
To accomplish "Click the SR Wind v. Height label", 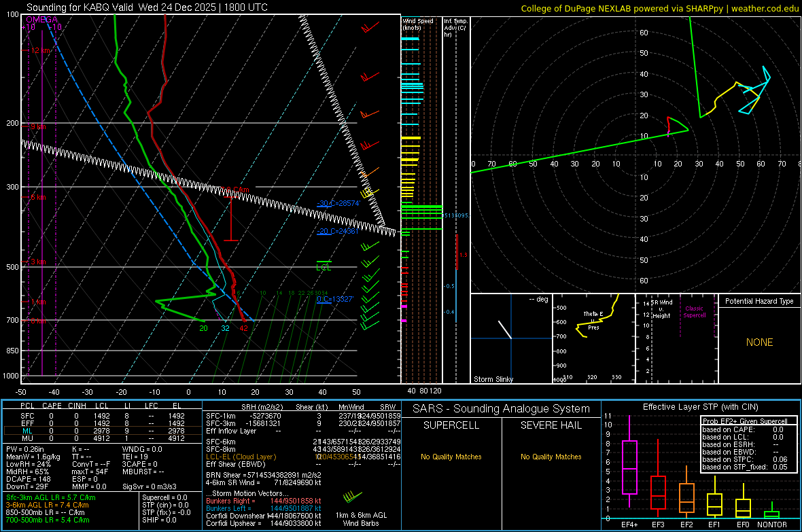I will coord(661,309).
